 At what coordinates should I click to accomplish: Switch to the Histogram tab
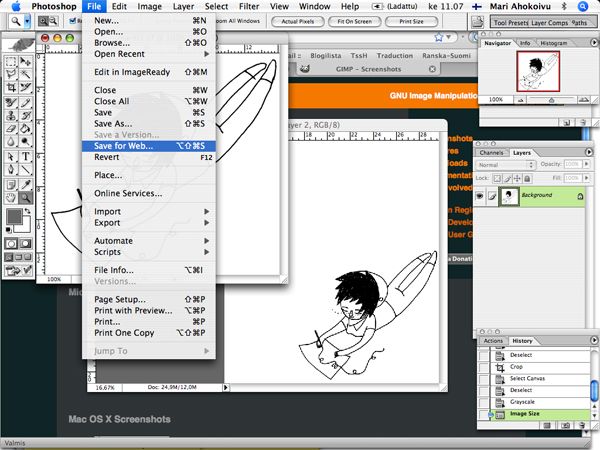point(553,43)
